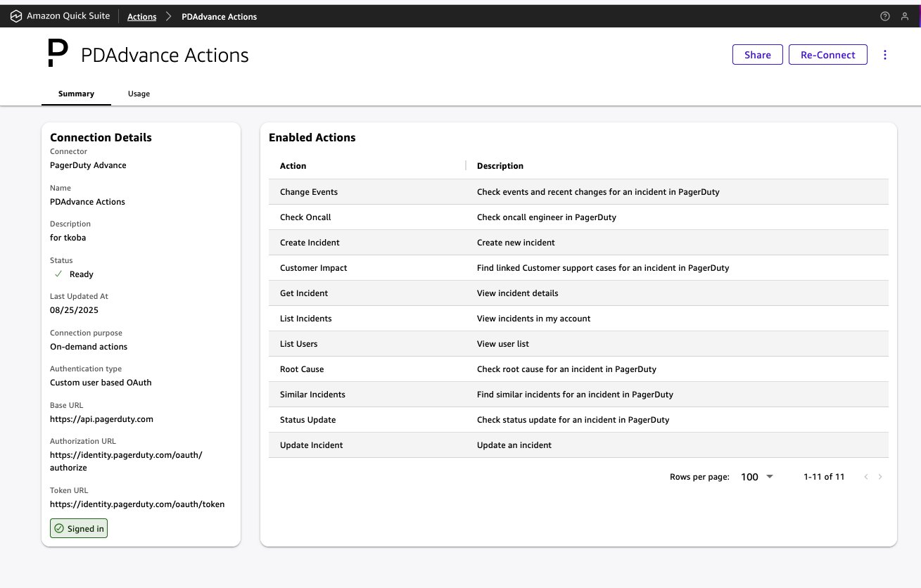Switch to the Usage tab

coord(139,94)
